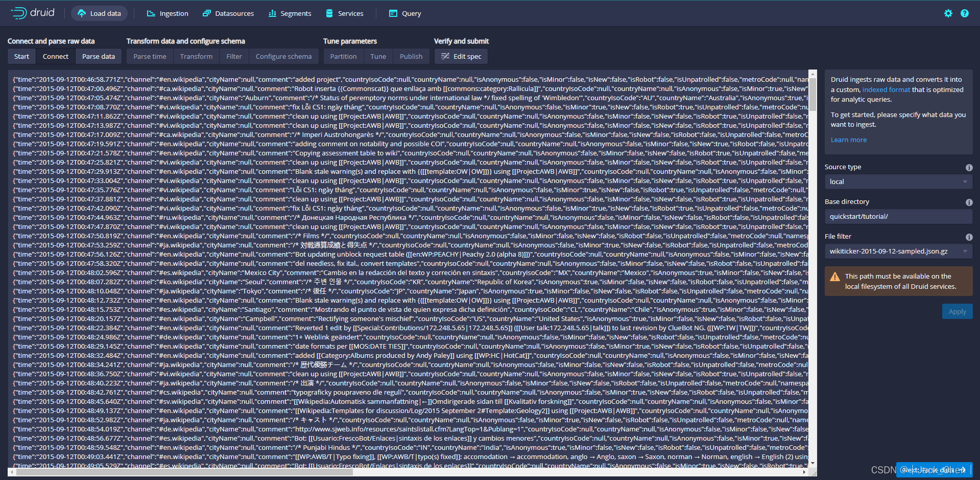This screenshot has height=480, width=980.
Task: Go to the Filter step
Action: pos(234,56)
